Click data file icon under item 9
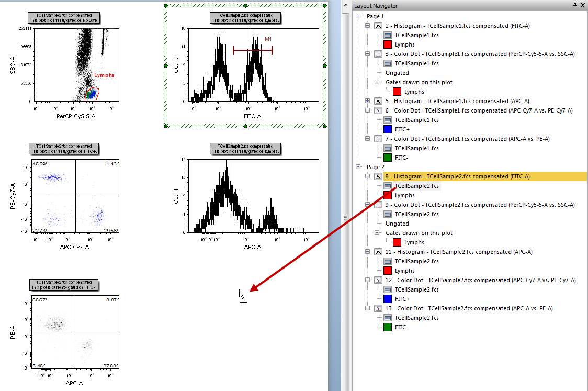The height and width of the screenshot is (391, 588). tap(388, 214)
